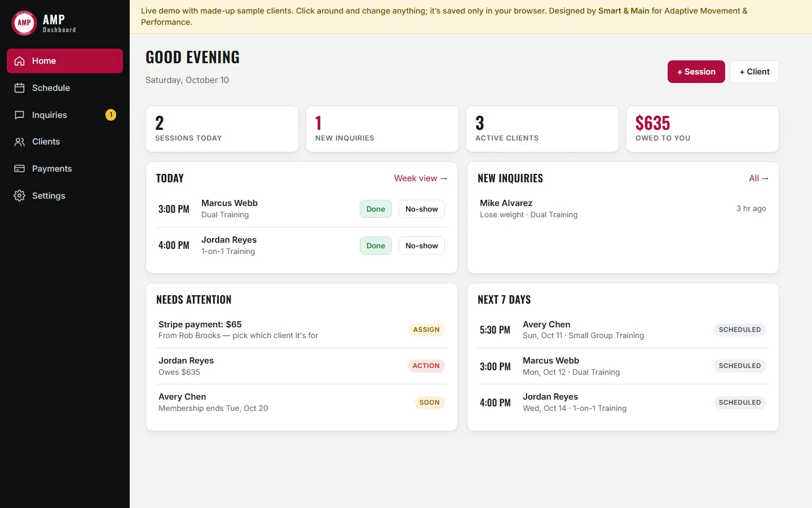Screen dimensions: 812x508
Task: Click the Inquiries notification badge
Action: tap(111, 115)
